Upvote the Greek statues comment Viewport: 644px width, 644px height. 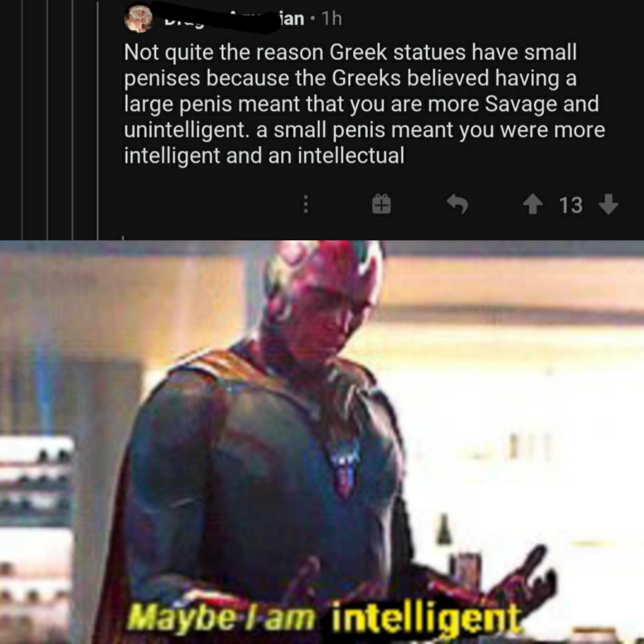532,204
